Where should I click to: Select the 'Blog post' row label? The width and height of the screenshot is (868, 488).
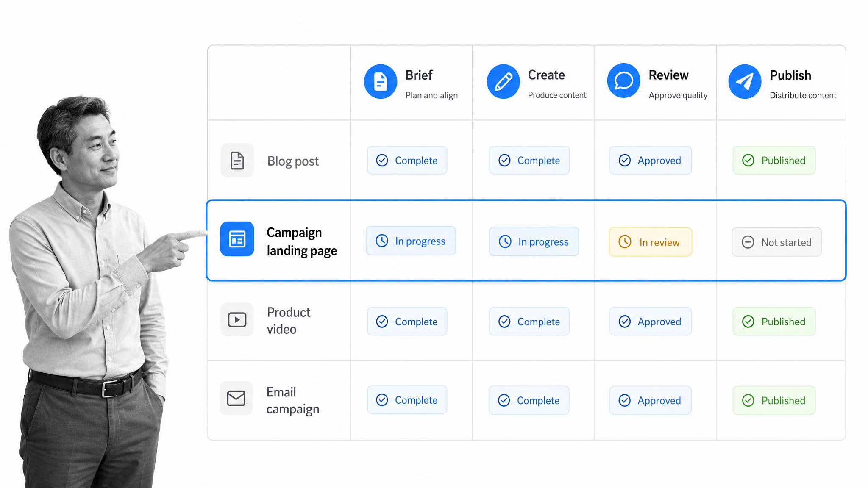click(x=293, y=161)
